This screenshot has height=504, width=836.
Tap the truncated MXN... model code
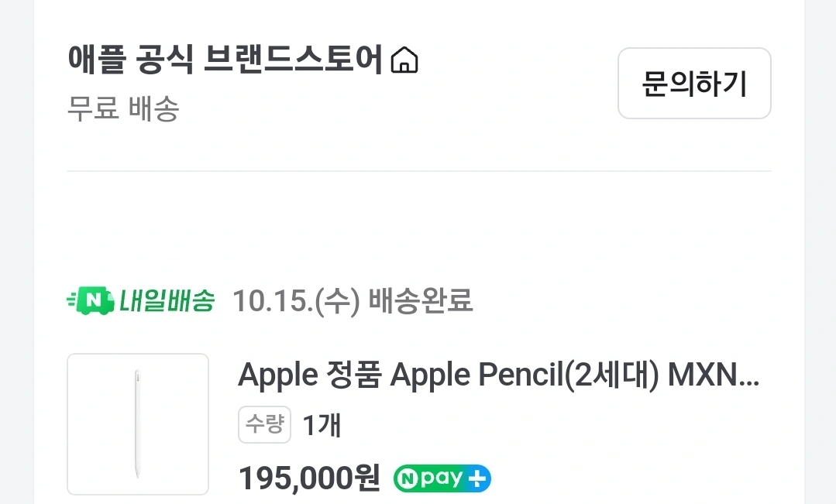click(714, 375)
